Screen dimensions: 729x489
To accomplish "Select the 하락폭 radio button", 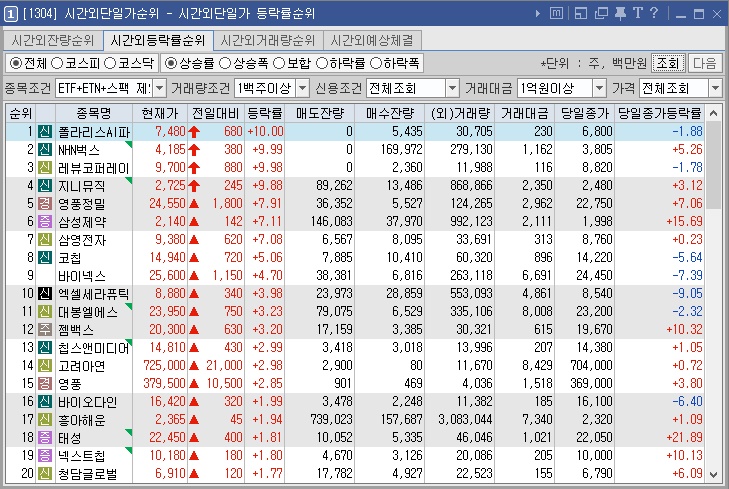I will coord(376,63).
